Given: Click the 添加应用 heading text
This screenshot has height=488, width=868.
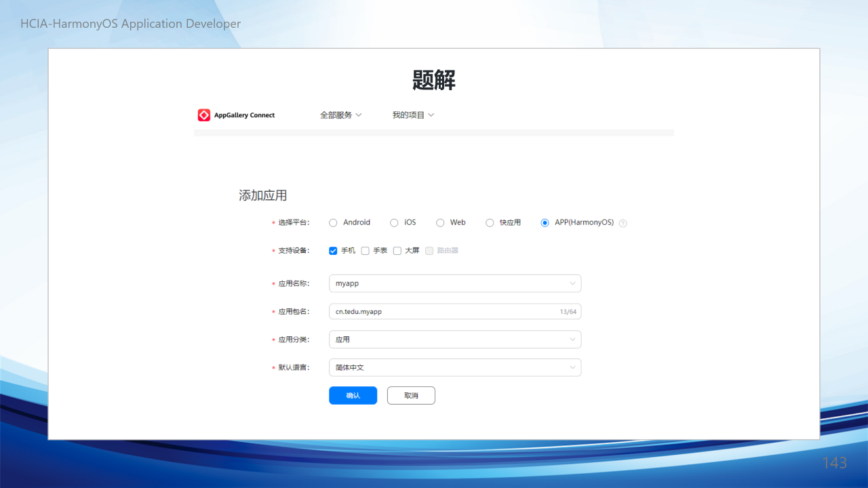Looking at the screenshot, I should 263,195.
